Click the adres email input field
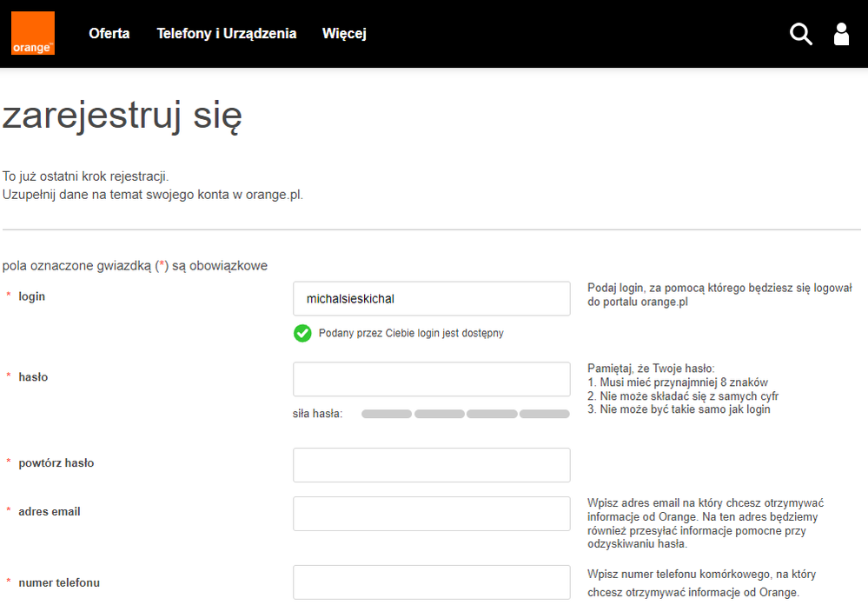 pyautogui.click(x=431, y=514)
